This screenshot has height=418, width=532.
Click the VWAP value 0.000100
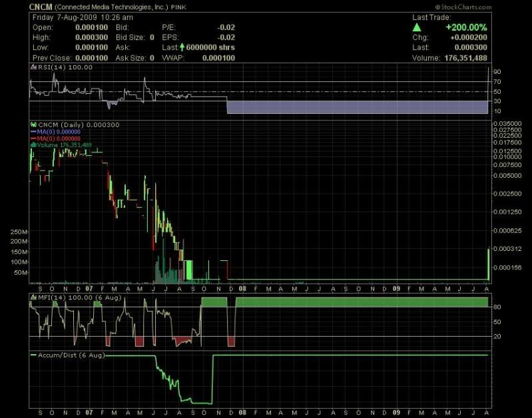218,58
